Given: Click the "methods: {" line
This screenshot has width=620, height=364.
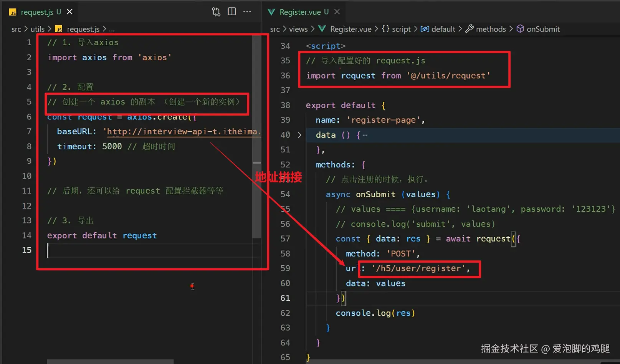Looking at the screenshot, I should click(x=341, y=165).
